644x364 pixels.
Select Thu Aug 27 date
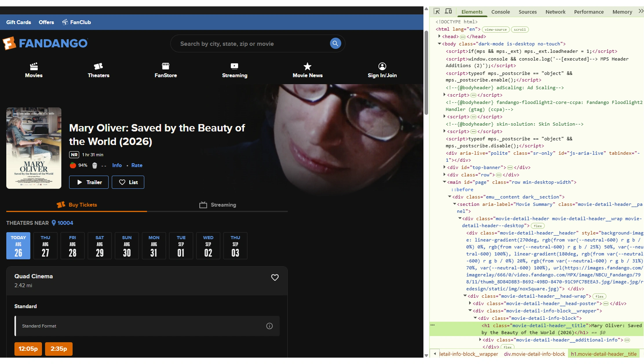tap(45, 246)
